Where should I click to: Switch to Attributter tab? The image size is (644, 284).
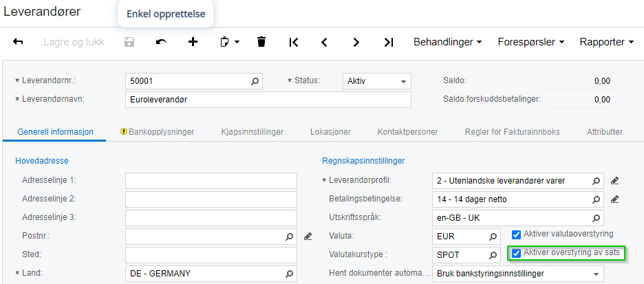click(605, 132)
